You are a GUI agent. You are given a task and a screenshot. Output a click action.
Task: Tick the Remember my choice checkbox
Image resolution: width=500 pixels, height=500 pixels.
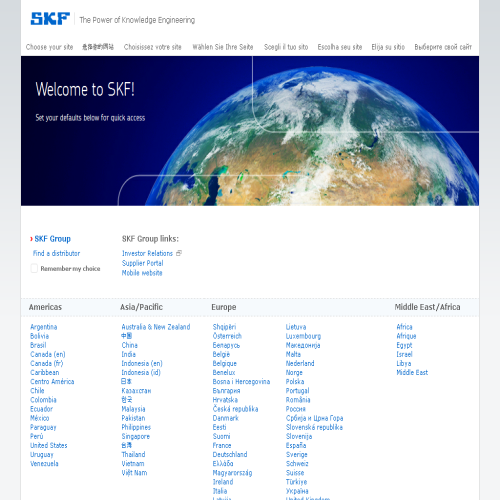coord(34,268)
